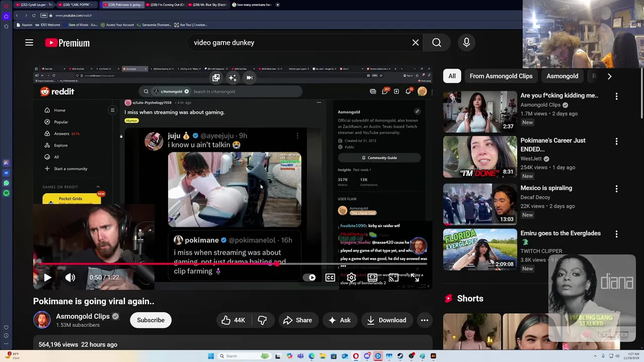Open 'Are you f*cking kidding me' thumbnail
The image size is (644, 362).
479,112
